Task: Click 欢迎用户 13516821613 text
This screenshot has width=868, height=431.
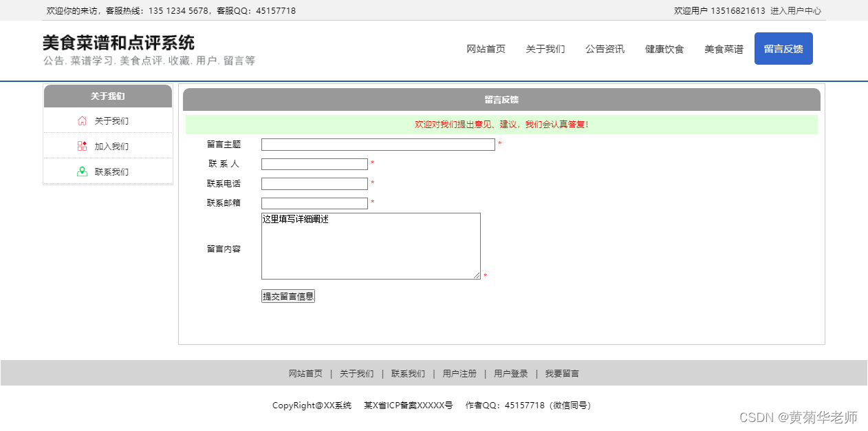Action: (x=719, y=10)
